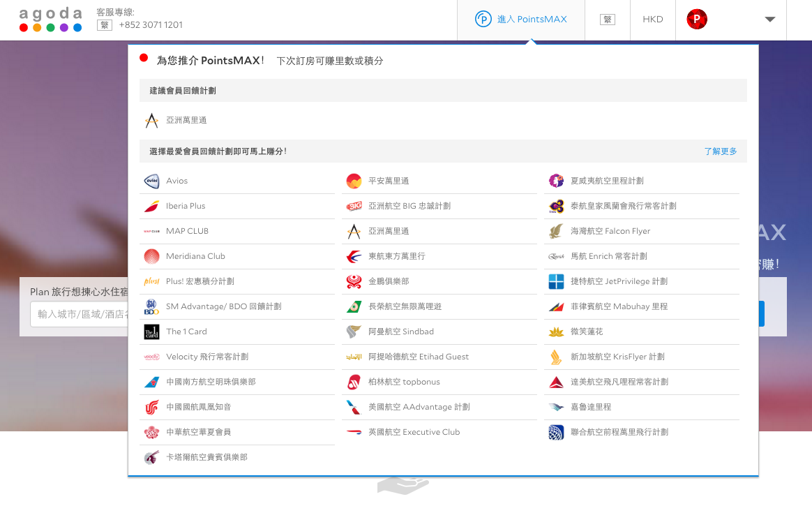Click the 亞洲航空 BIG logo icon
This screenshot has width=812, height=506.
point(354,206)
